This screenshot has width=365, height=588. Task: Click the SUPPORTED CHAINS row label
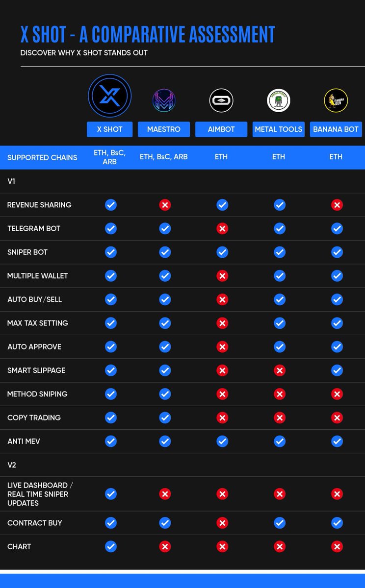click(x=42, y=158)
